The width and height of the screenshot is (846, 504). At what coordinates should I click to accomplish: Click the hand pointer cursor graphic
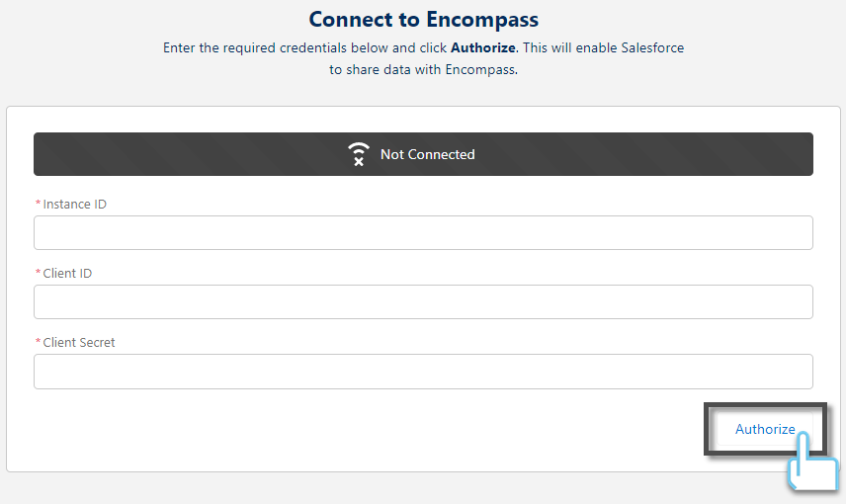coord(812,461)
